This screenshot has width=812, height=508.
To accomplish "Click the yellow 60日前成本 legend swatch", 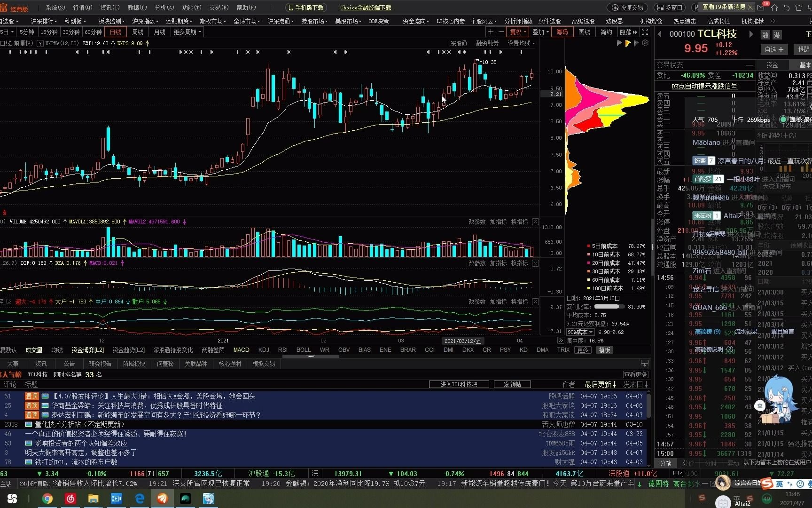I will point(588,280).
